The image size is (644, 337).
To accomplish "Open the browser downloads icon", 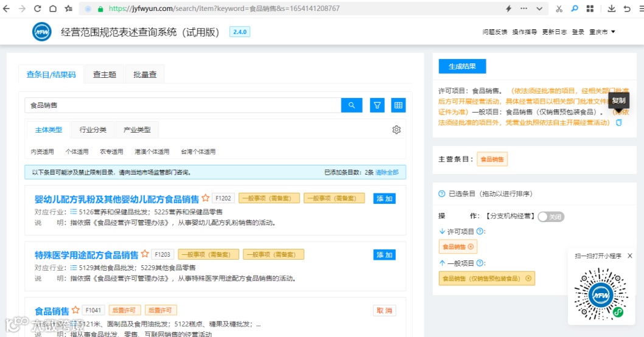I will (612, 9).
